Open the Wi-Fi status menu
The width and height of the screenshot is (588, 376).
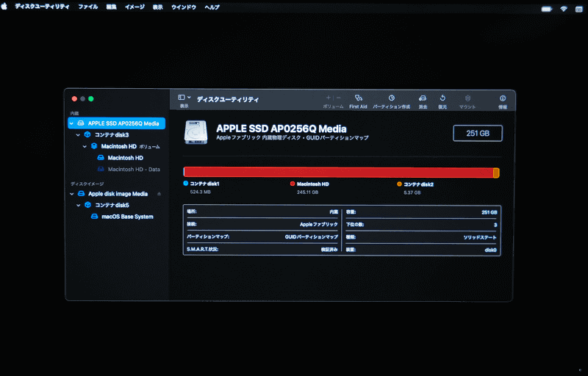click(x=564, y=9)
